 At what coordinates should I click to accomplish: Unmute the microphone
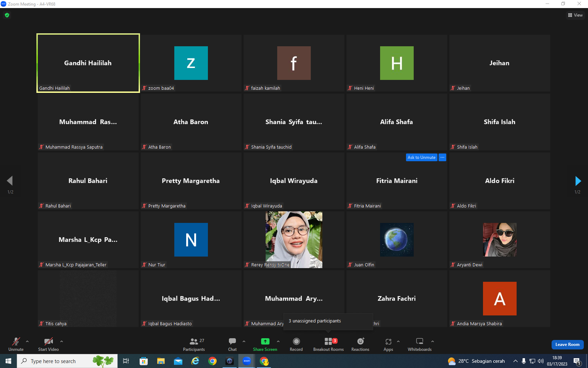16,345
